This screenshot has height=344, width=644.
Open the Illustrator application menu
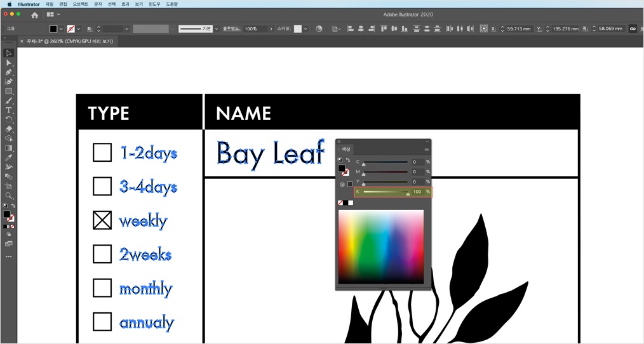[29, 4]
